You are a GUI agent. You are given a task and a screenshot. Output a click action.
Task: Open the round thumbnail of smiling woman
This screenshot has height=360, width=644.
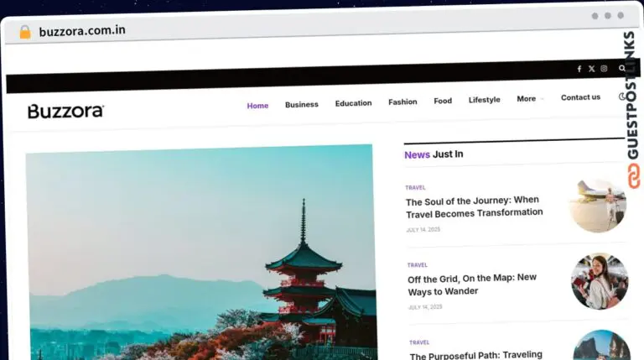point(600,282)
